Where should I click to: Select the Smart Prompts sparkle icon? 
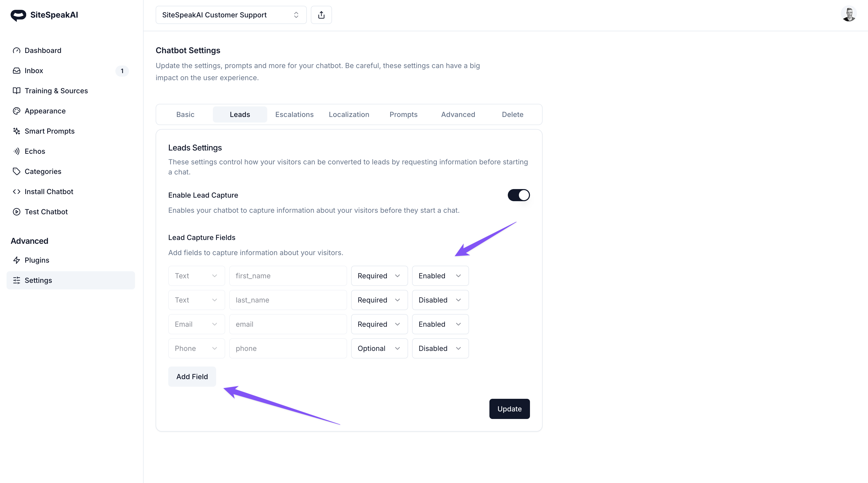(17, 131)
